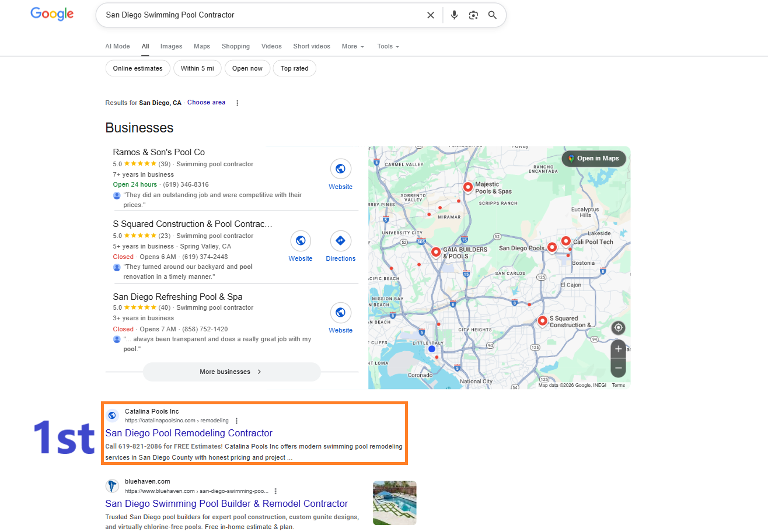The width and height of the screenshot is (768, 532).
Task: Toggle the Open now filter chip
Action: 247,68
